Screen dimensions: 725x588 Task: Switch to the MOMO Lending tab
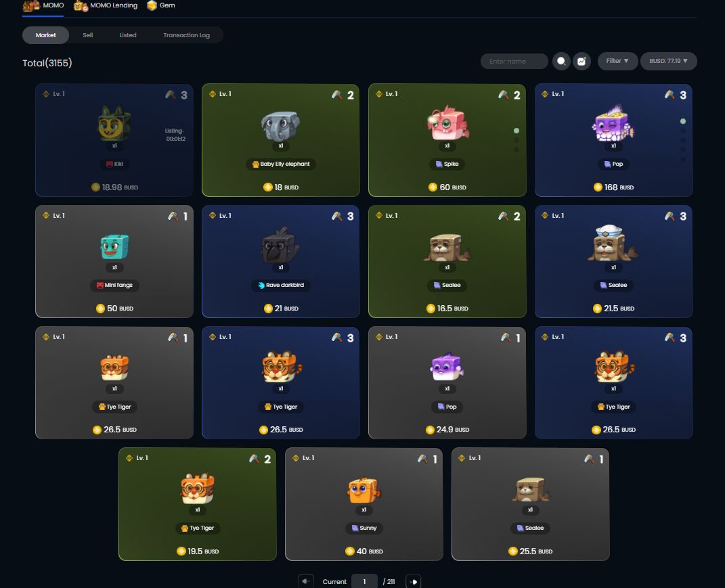[106, 5]
